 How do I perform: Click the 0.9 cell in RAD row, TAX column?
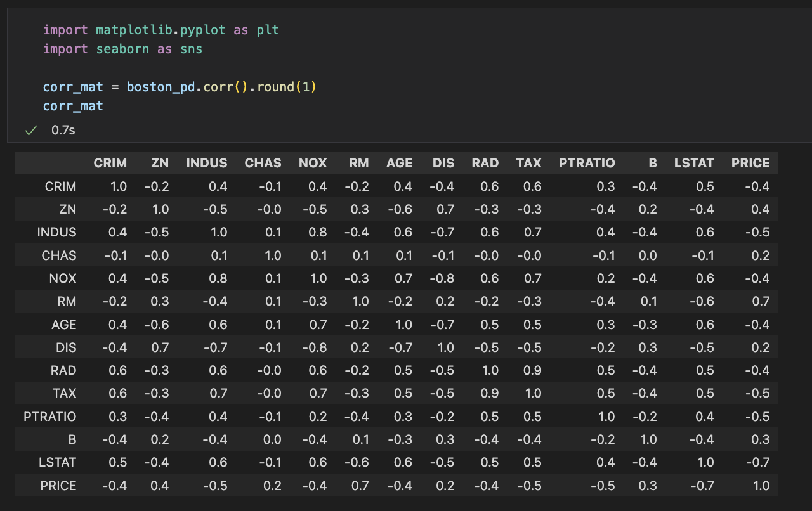(x=534, y=370)
